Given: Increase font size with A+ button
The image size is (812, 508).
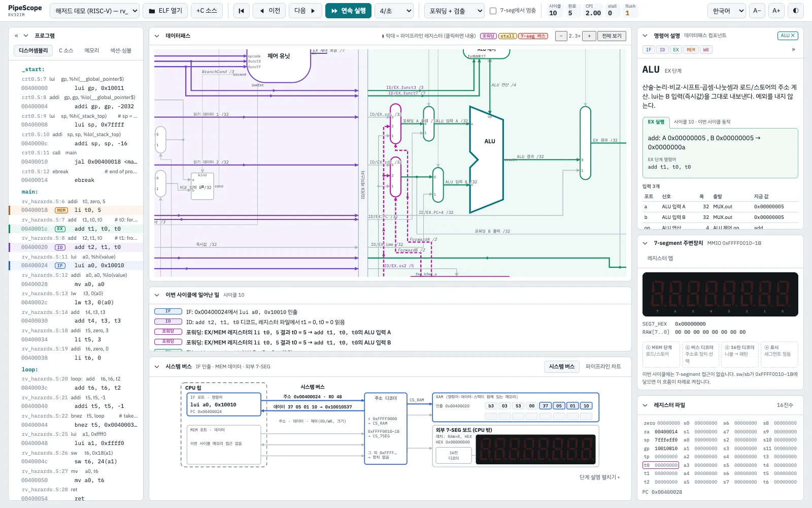Looking at the screenshot, I should (x=776, y=11).
